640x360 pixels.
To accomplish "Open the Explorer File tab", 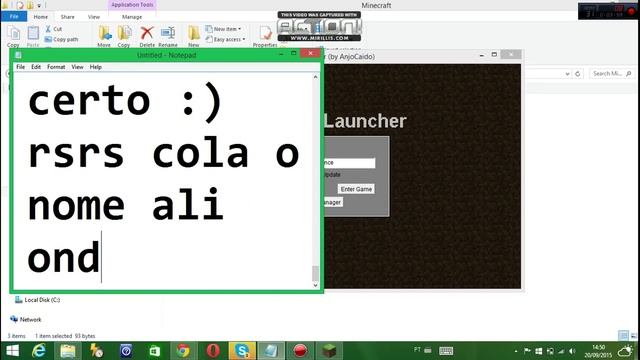I will (14, 16).
